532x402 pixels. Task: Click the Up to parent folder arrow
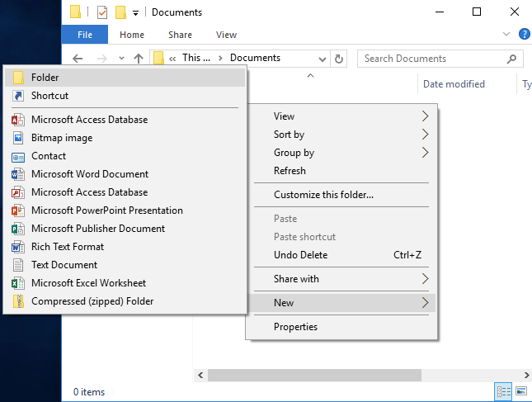click(139, 59)
